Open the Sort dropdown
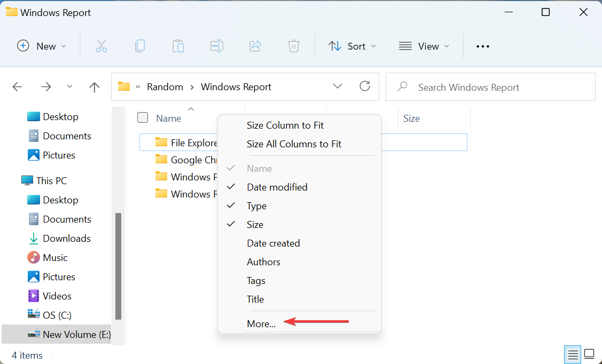This screenshot has height=364, width=602. (352, 46)
